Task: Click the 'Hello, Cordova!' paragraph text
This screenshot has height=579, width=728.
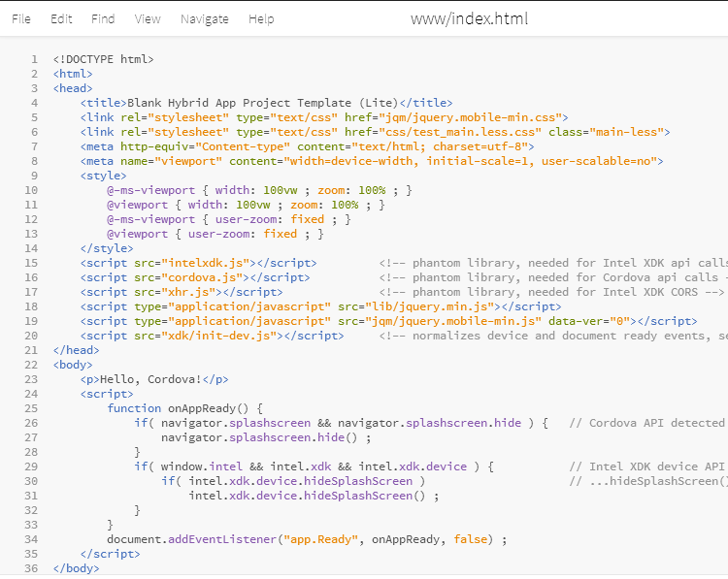Action: tap(150, 379)
